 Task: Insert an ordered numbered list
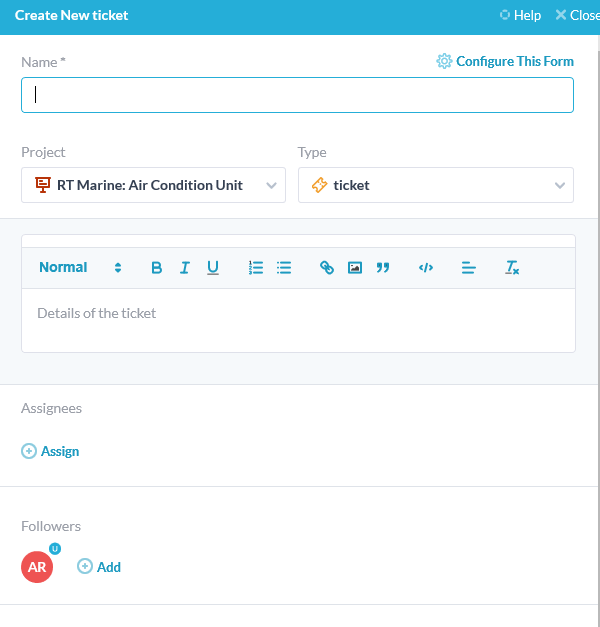pos(256,268)
